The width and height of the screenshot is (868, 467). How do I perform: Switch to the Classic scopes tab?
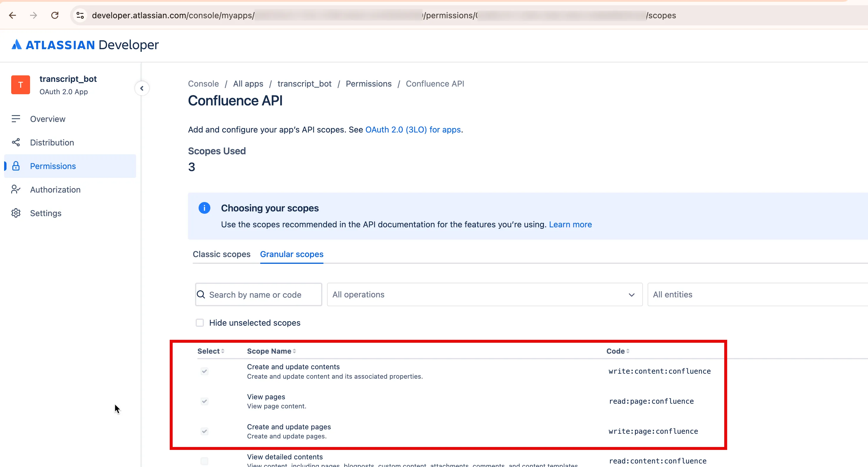coord(221,254)
